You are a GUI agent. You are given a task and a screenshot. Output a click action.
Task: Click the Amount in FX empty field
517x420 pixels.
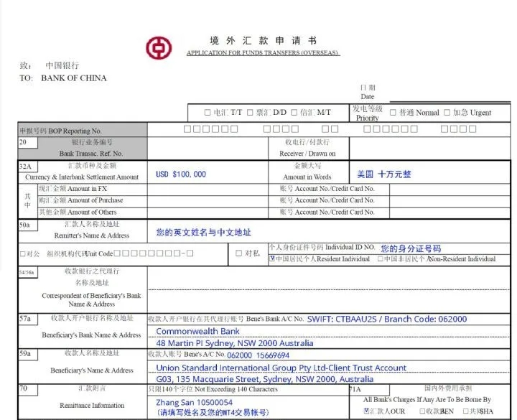208,190
